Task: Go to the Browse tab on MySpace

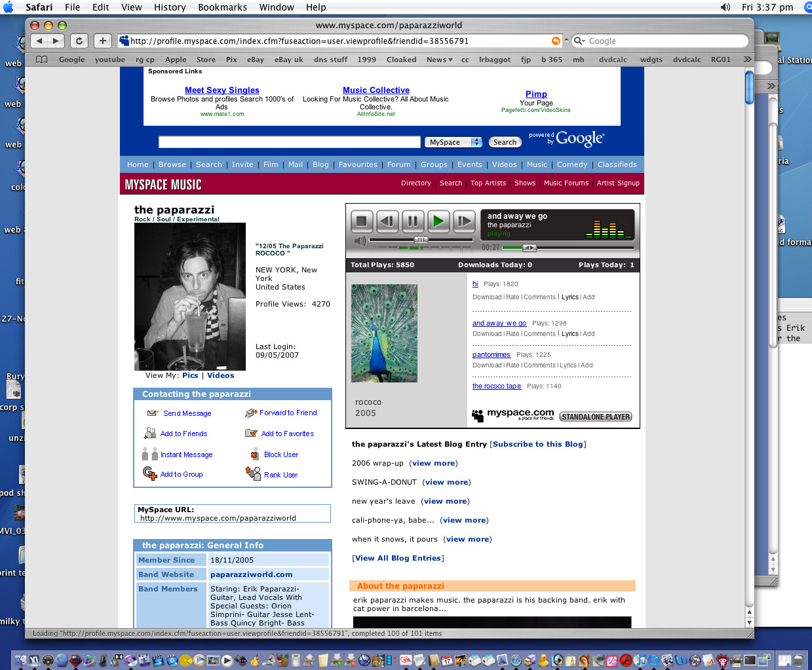Action: 172,164
